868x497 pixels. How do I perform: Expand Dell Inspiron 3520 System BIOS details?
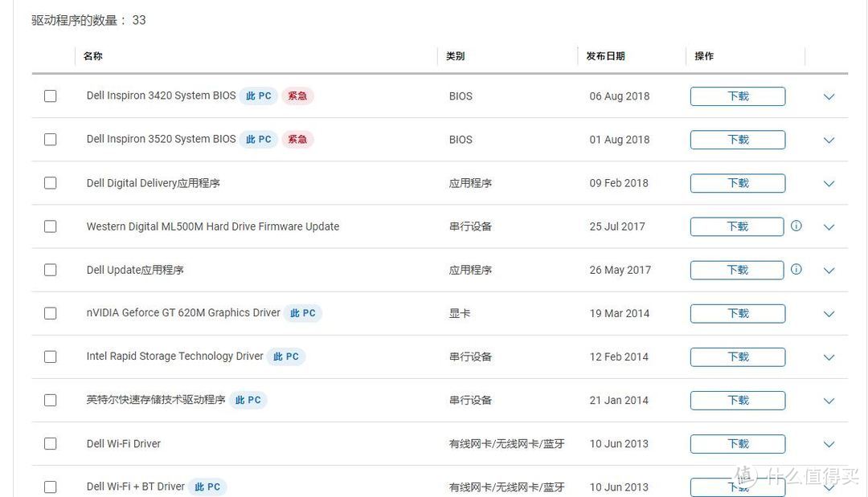[x=829, y=141]
